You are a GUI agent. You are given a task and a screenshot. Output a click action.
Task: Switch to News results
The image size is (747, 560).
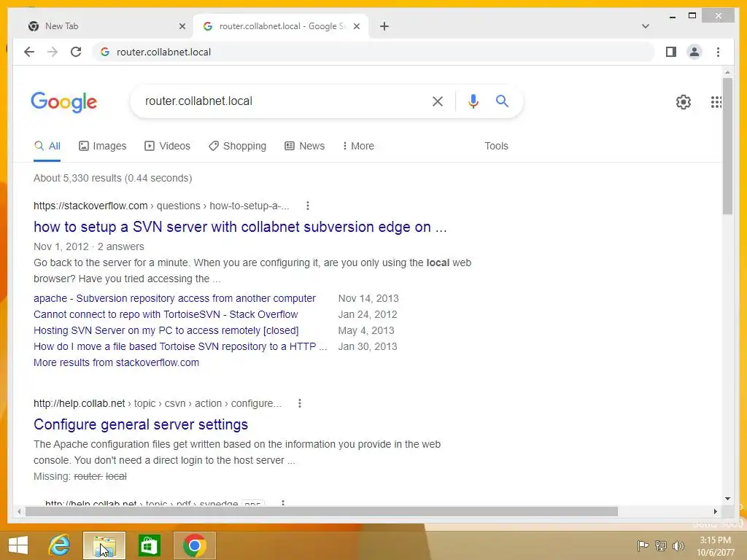304,146
